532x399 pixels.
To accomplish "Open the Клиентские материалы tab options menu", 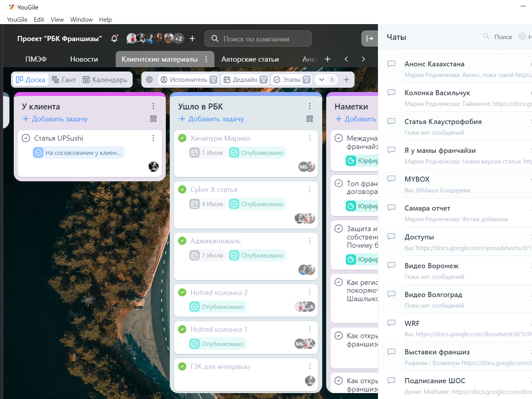I will tap(206, 59).
